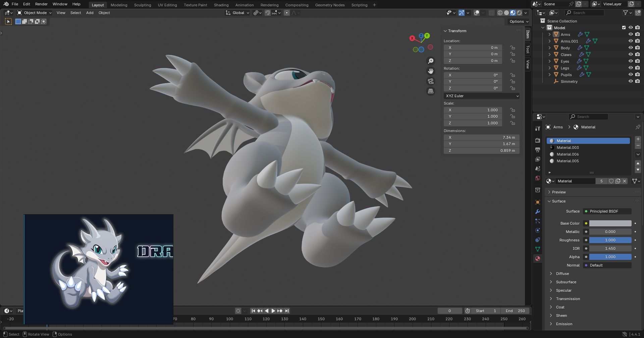
Task: Unlink the material with the X icon
Action: click(625, 181)
